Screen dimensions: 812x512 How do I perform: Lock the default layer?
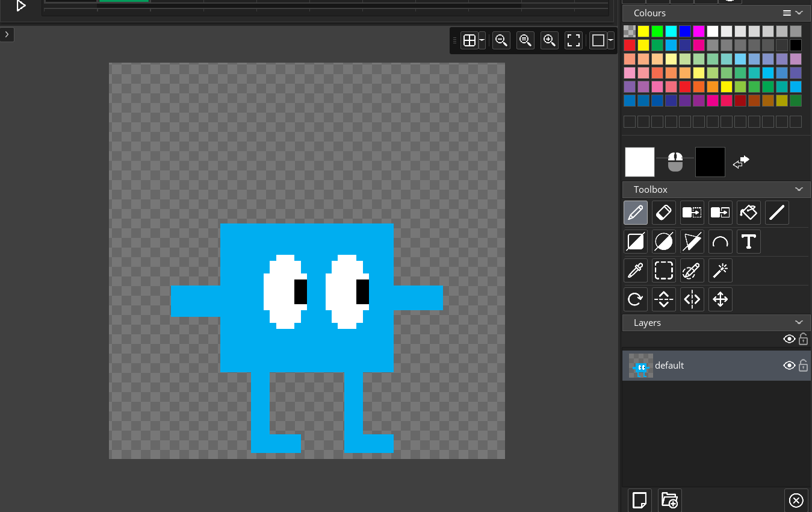(803, 366)
